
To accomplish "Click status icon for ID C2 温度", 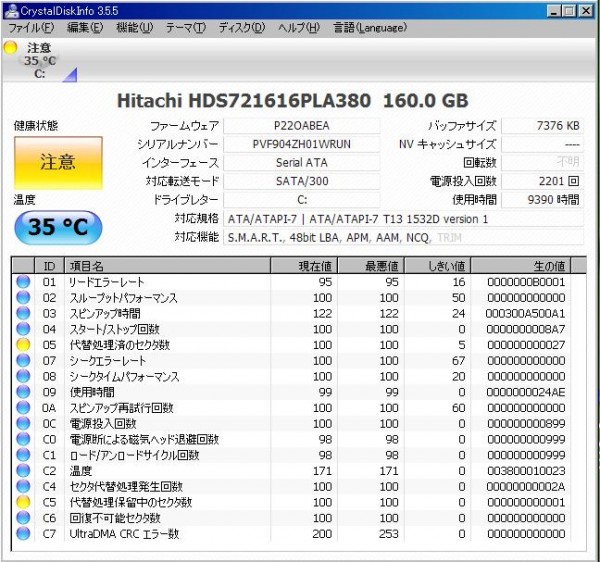I will pos(23,471).
